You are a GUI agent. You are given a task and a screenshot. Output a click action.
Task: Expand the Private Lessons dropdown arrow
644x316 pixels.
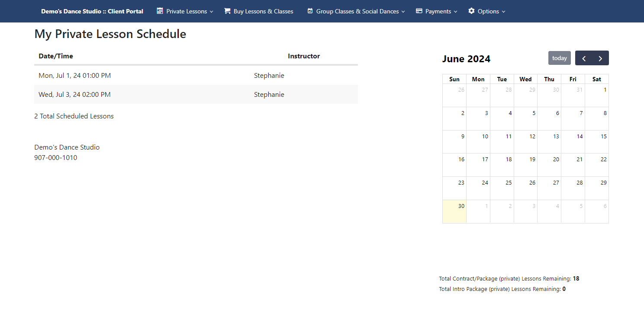pos(211,12)
